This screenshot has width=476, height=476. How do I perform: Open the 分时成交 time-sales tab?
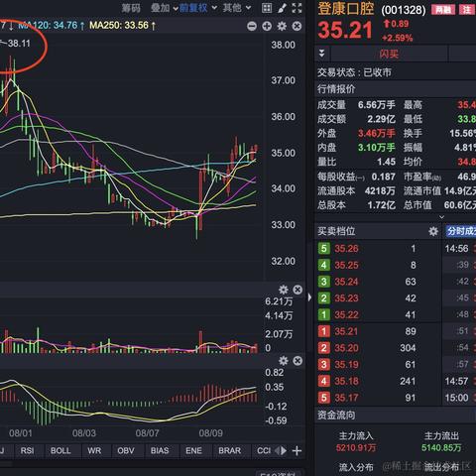click(x=460, y=231)
